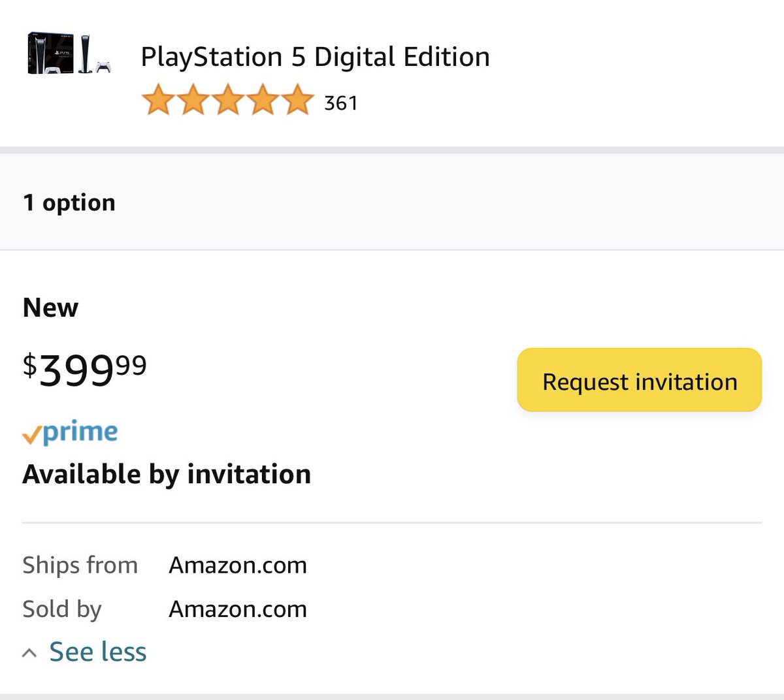Click the $399.99 price
This screenshot has height=700, width=784.
coord(85,369)
